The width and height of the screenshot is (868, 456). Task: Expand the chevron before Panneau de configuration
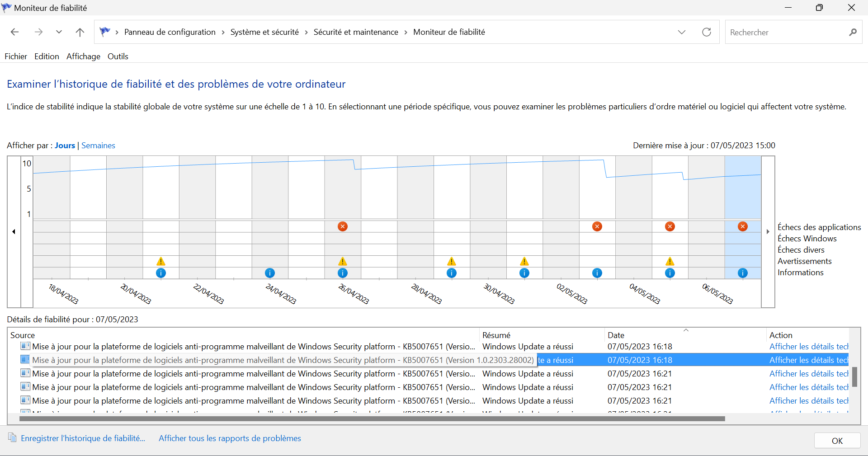(x=117, y=32)
